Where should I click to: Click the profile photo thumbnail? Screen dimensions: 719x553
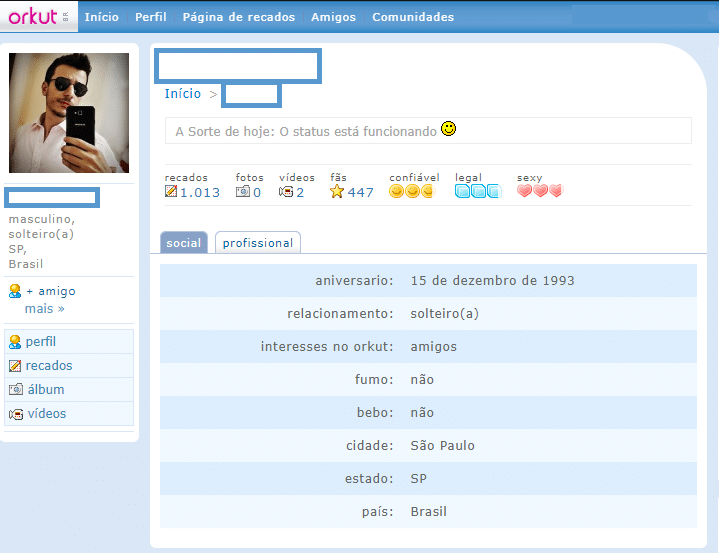pyautogui.click(x=69, y=113)
